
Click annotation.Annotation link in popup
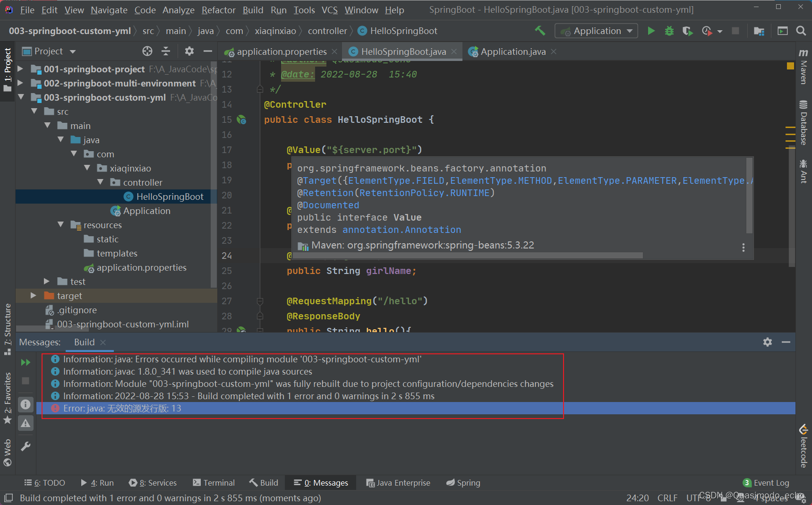402,230
